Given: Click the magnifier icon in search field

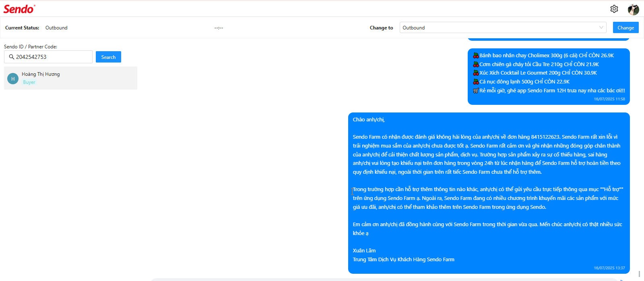Looking at the screenshot, I should (x=11, y=57).
